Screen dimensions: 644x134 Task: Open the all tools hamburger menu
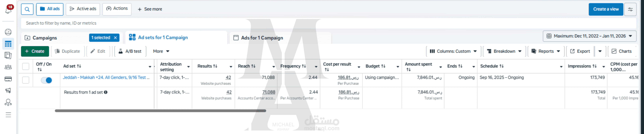click(x=8, y=115)
